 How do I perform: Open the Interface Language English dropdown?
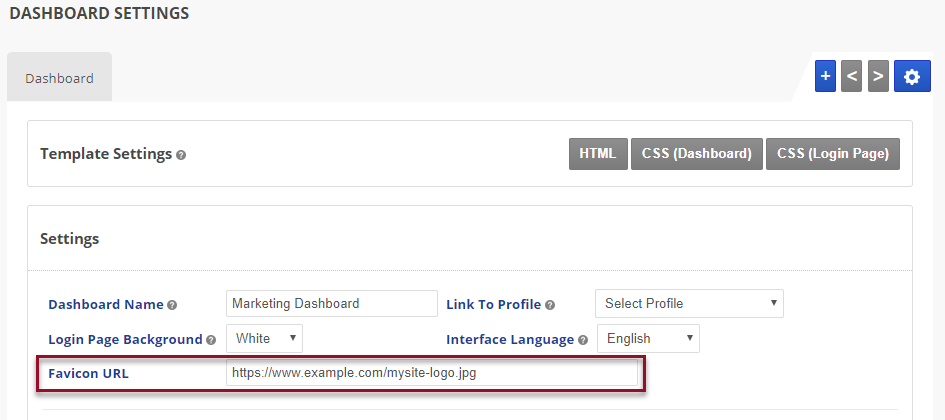648,338
